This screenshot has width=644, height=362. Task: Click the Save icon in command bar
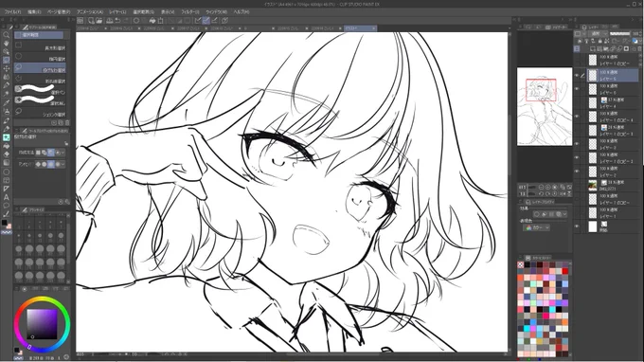[x=110, y=20]
